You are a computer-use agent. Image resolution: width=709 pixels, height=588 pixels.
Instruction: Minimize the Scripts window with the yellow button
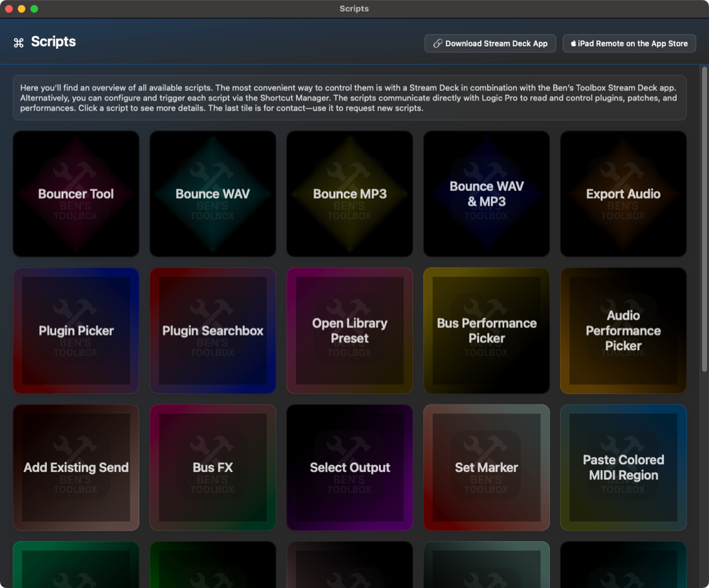[21, 8]
